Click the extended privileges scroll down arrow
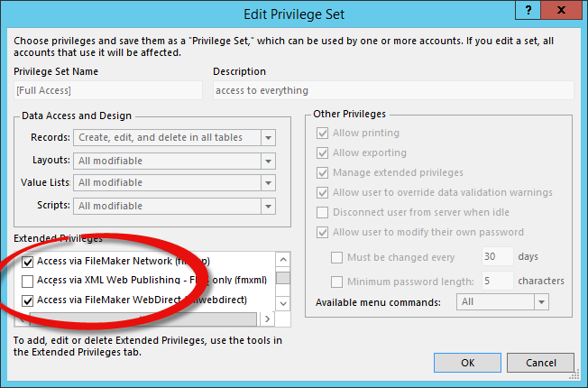Viewport: 588px width, 388px height. [283, 303]
